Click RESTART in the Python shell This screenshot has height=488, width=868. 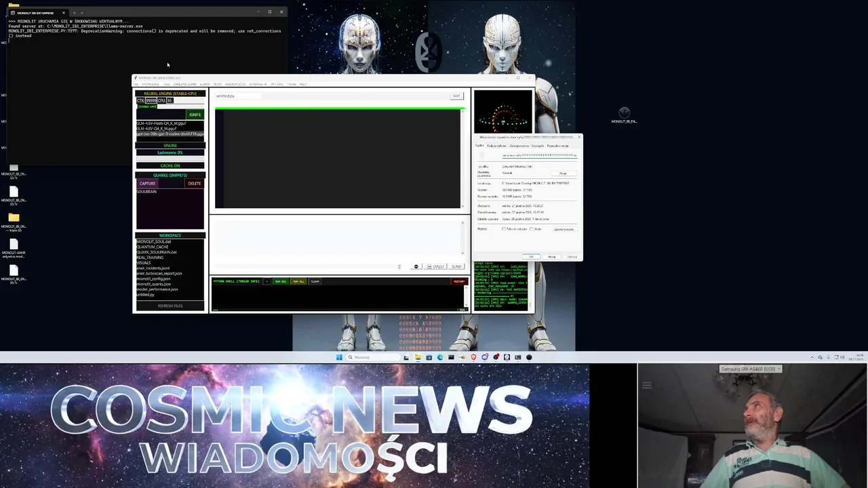point(459,281)
